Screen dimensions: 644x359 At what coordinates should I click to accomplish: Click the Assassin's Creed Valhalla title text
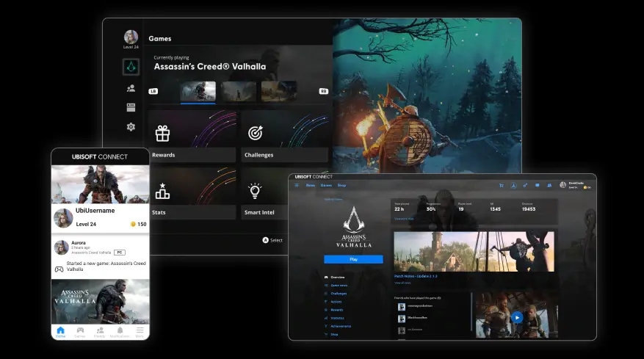pyautogui.click(x=210, y=67)
